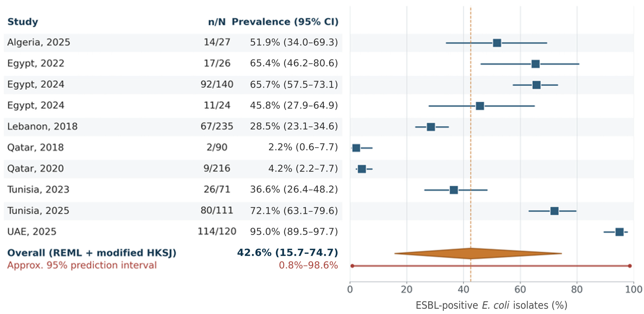Click the Tunisia, 2023 square marker
Viewport: 644px width, 314px height.
(x=454, y=190)
